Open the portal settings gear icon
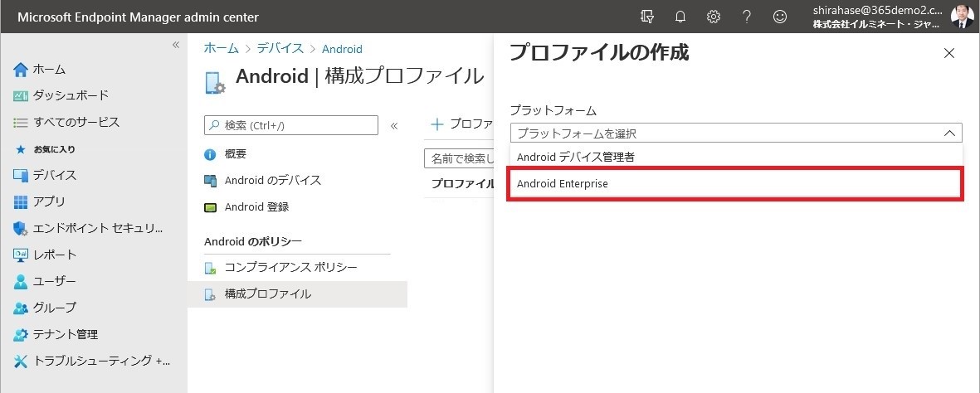Image resolution: width=980 pixels, height=393 pixels. point(713,17)
